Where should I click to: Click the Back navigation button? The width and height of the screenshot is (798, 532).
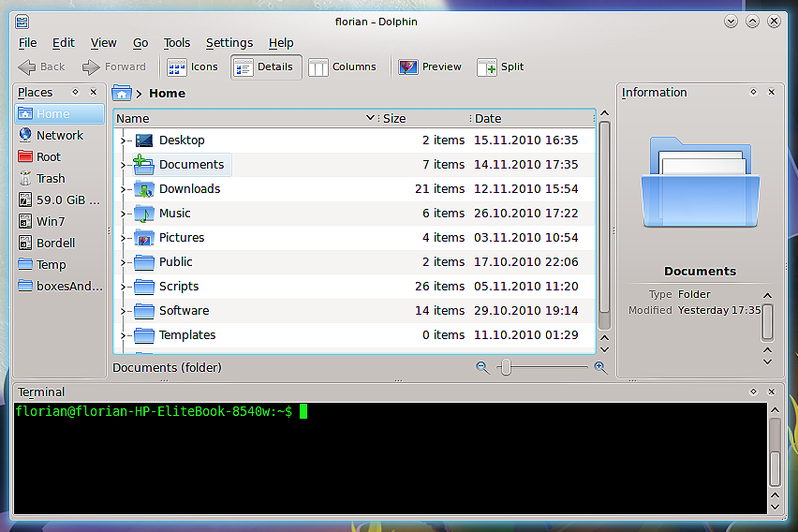click(42, 66)
